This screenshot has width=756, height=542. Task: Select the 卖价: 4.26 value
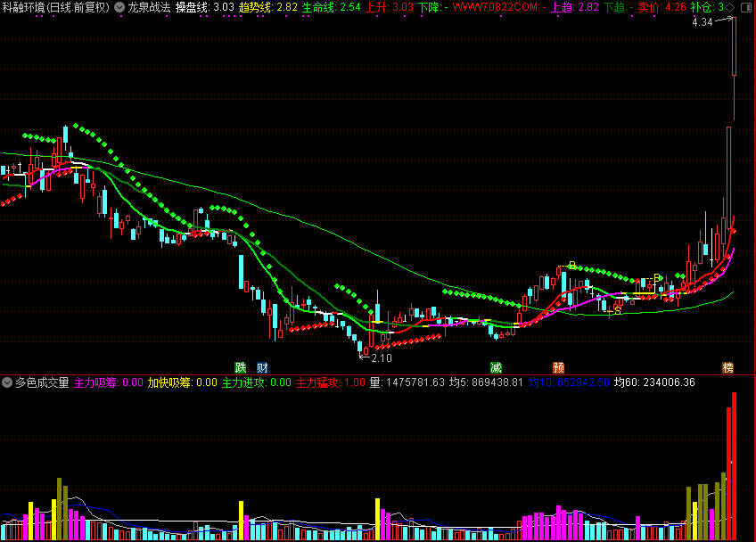pos(661,7)
